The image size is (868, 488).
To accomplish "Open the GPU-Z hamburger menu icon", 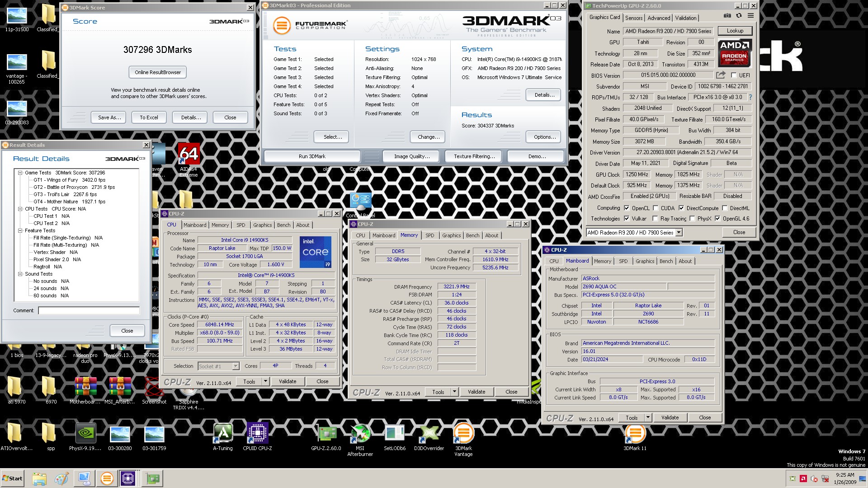I will [750, 16].
